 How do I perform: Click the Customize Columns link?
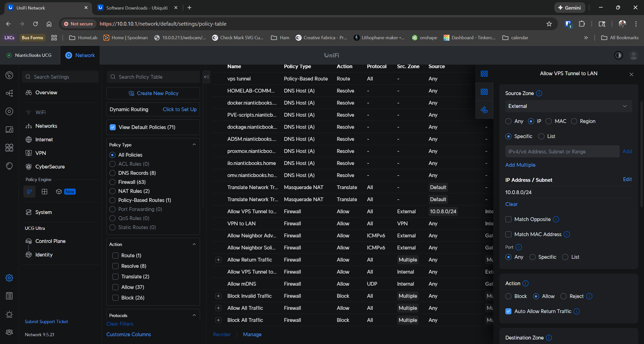pos(129,334)
